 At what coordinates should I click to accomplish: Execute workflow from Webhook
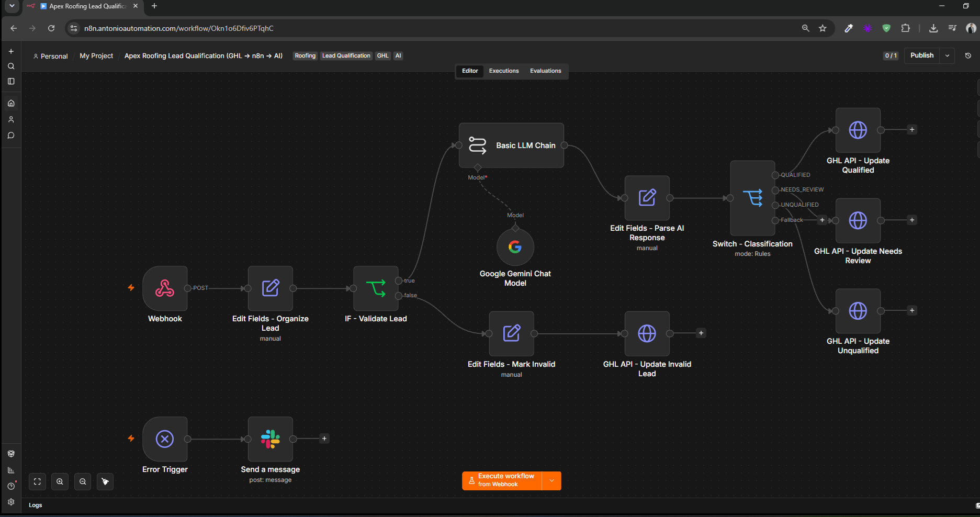(502, 481)
